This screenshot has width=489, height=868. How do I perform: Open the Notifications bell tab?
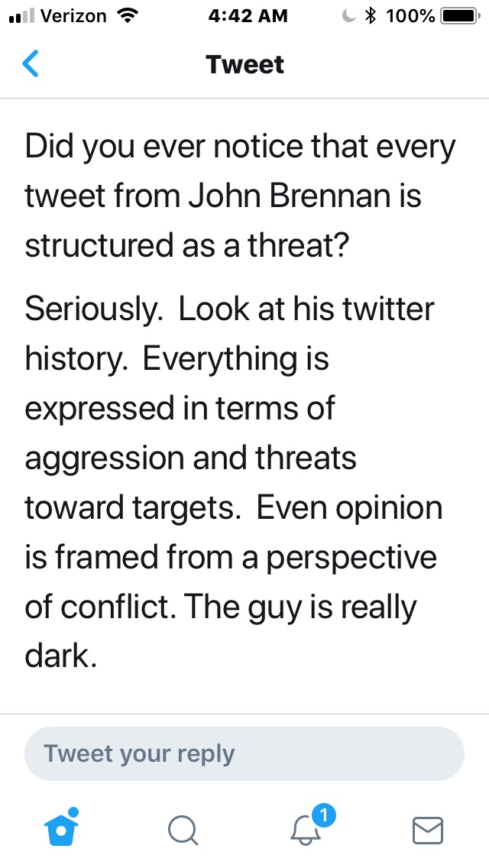[306, 830]
